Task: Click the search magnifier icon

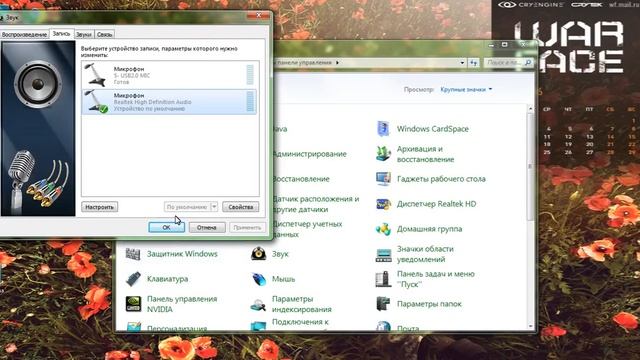Action: click(528, 62)
